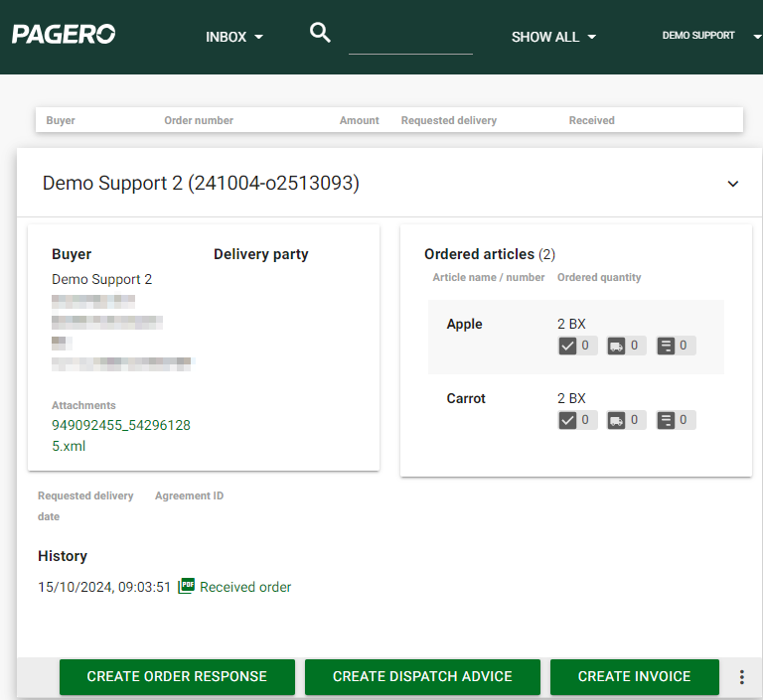Click Apple's invoiced document icon
The height and width of the screenshot is (700, 763).
click(666, 346)
